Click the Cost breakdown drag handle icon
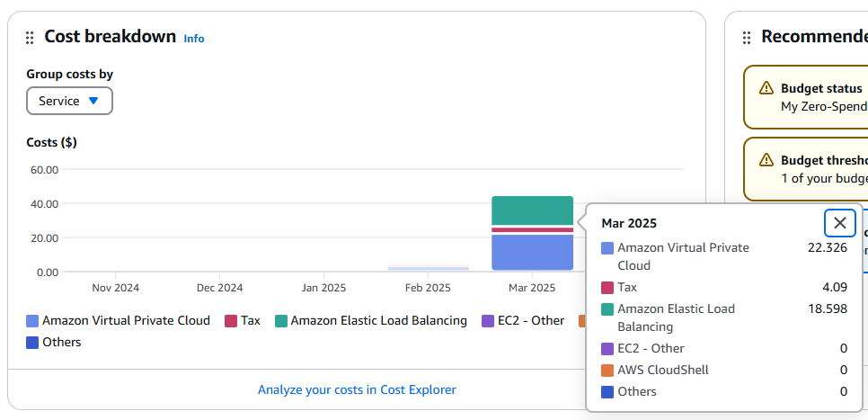 pyautogui.click(x=30, y=39)
